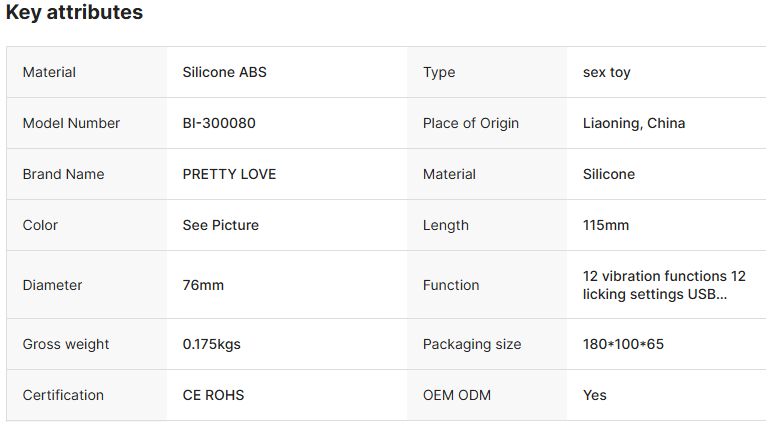
Task: Click the See Picture color value
Action: tap(221, 225)
